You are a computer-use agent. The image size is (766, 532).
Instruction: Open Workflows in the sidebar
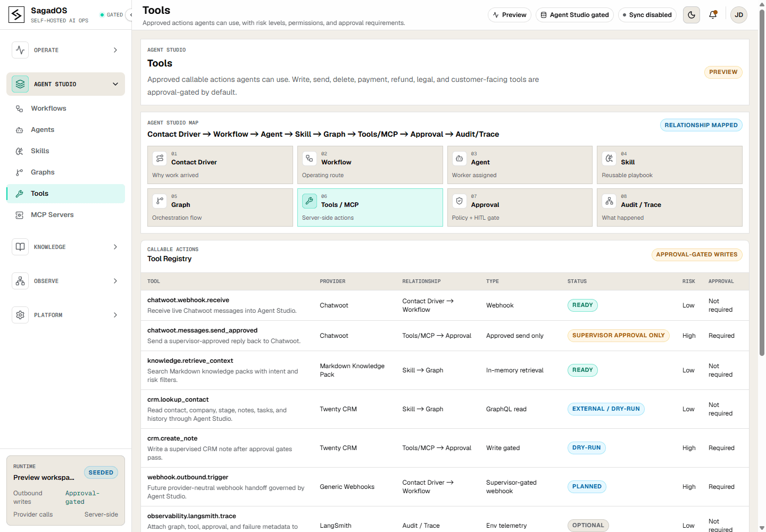[x=65, y=109]
